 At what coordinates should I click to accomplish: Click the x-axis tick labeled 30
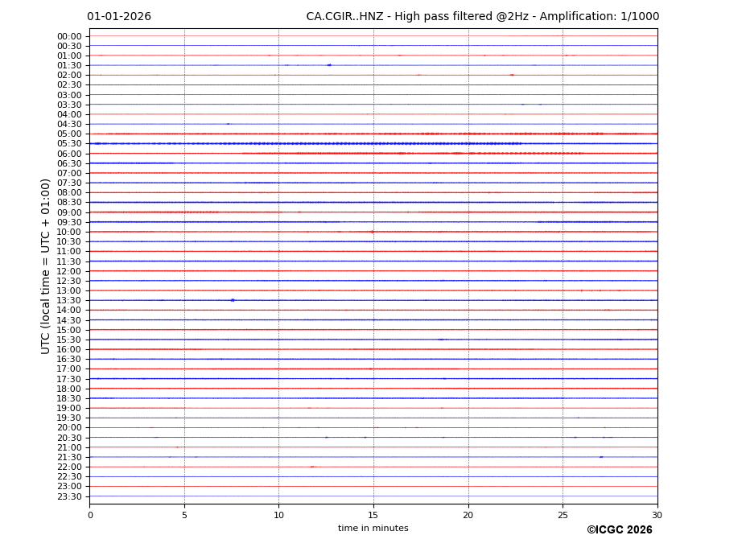(657, 515)
